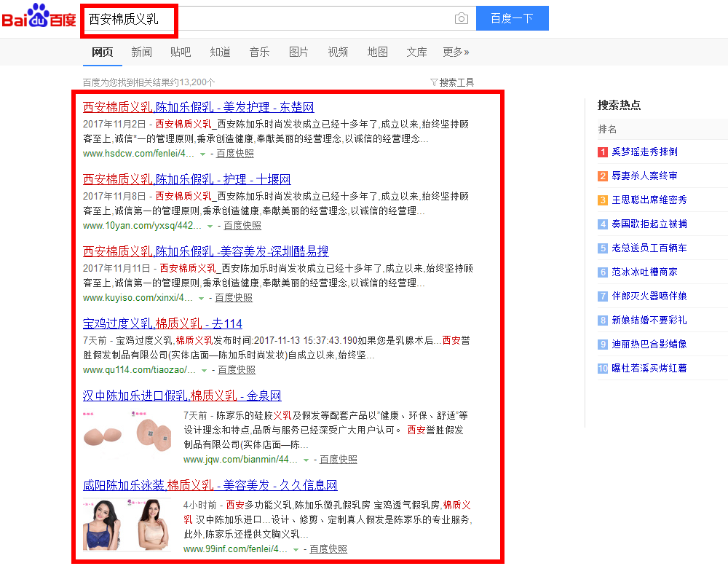728x566 pixels.
Task: Click the rank 5 badge beside 老总送员工百辆车
Action: (603, 248)
